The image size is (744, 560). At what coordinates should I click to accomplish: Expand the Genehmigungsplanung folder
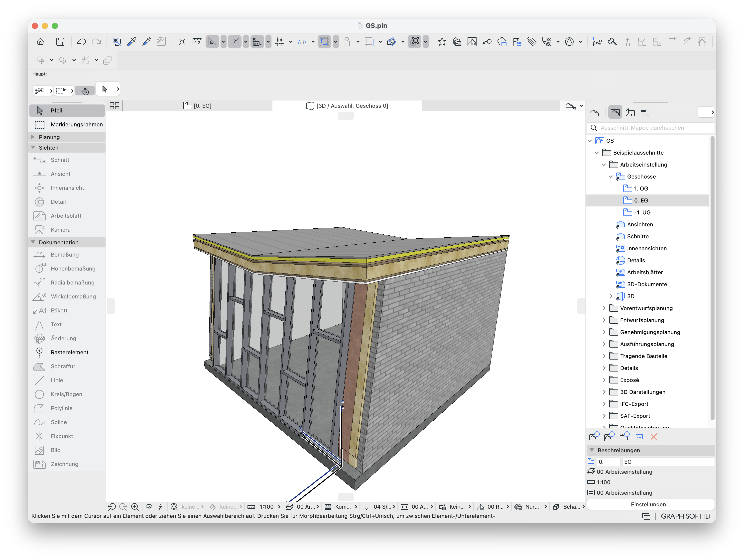[x=604, y=332]
